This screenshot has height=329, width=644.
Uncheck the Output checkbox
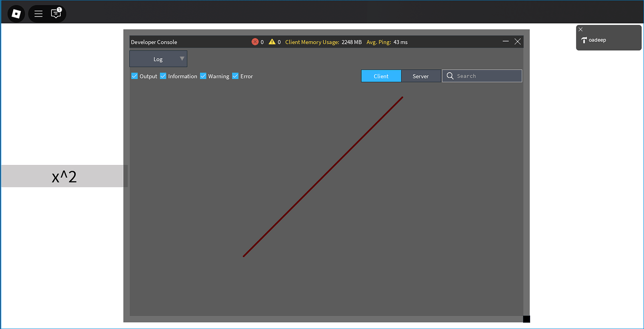[x=134, y=76]
